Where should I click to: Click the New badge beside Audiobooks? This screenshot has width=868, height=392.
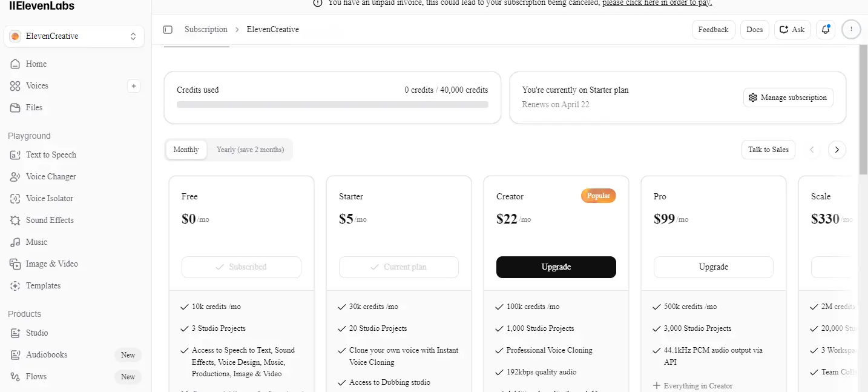[x=128, y=355]
